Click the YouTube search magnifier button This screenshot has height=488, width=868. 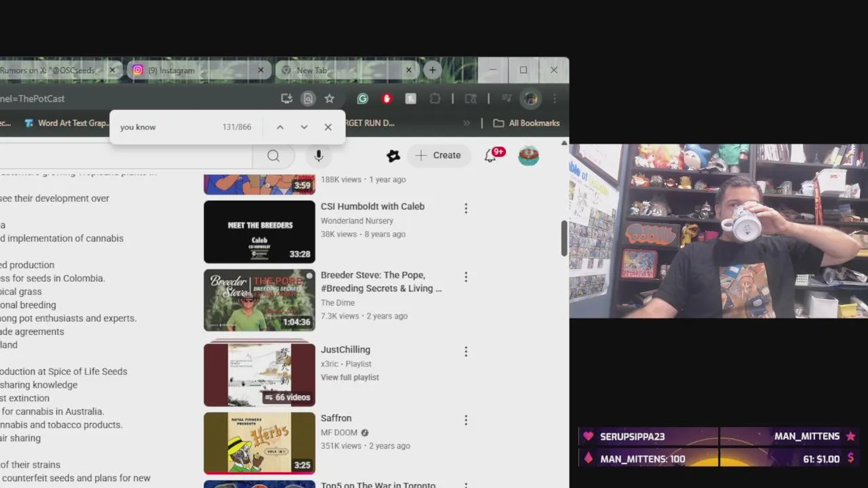(x=273, y=156)
